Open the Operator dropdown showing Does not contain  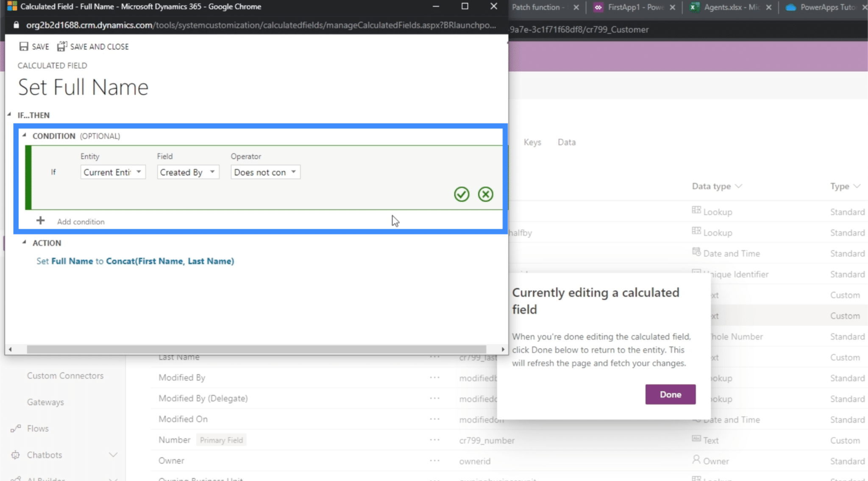pos(265,172)
